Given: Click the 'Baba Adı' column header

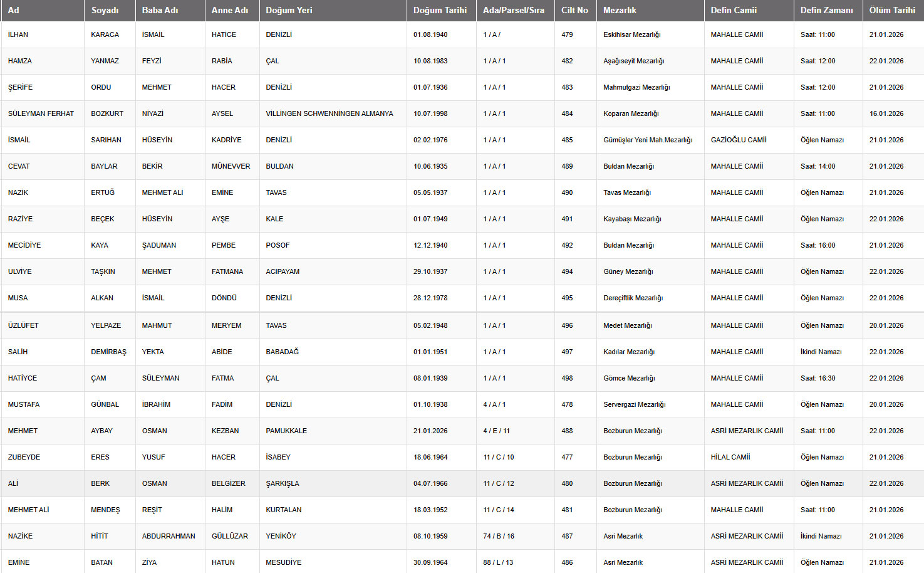Looking at the screenshot, I should coord(160,10).
